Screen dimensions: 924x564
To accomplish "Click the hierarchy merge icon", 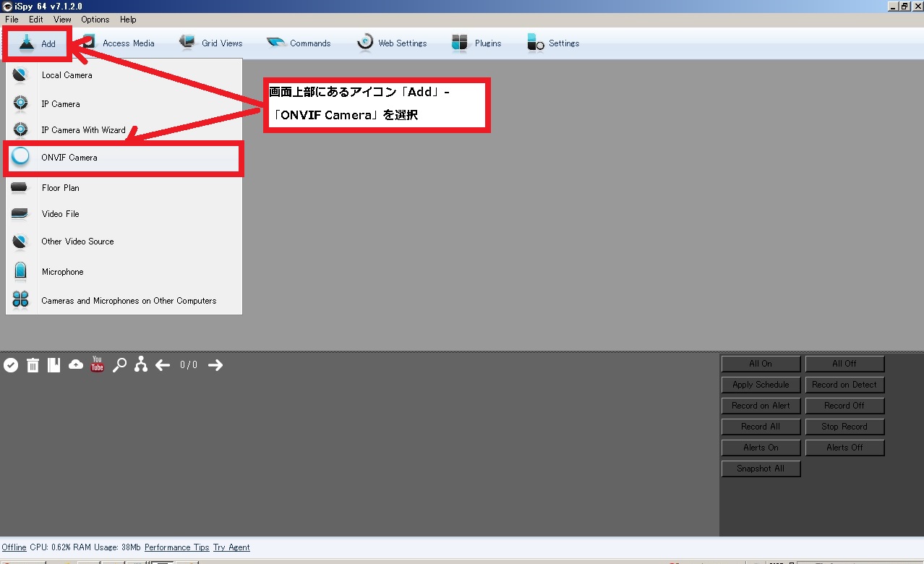I will click(x=141, y=364).
